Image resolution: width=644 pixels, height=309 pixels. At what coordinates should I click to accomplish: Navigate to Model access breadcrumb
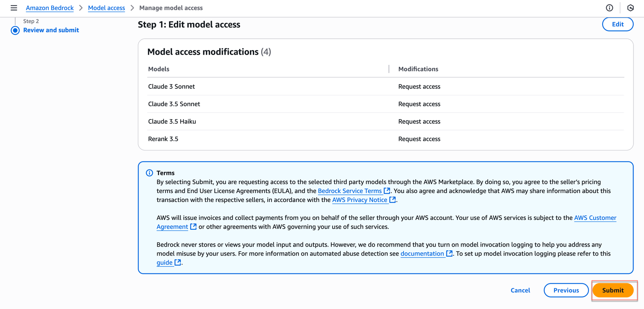[x=107, y=8]
